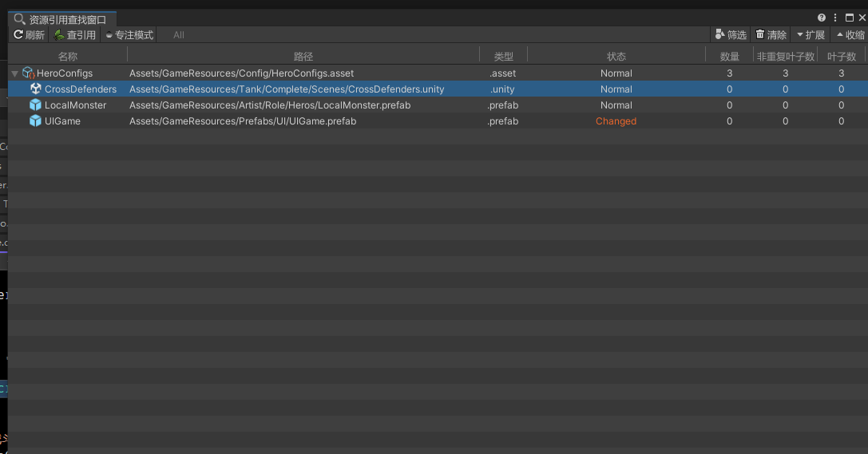The image size is (868, 454).
Task: Click the .unity type cell
Action: (502, 89)
